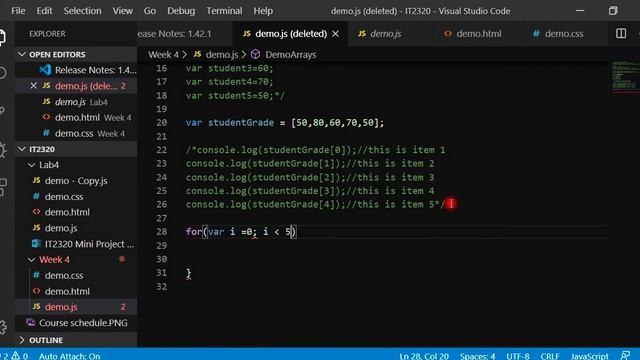
Task: Click Auto Attach: On in status bar
Action: click(69, 356)
